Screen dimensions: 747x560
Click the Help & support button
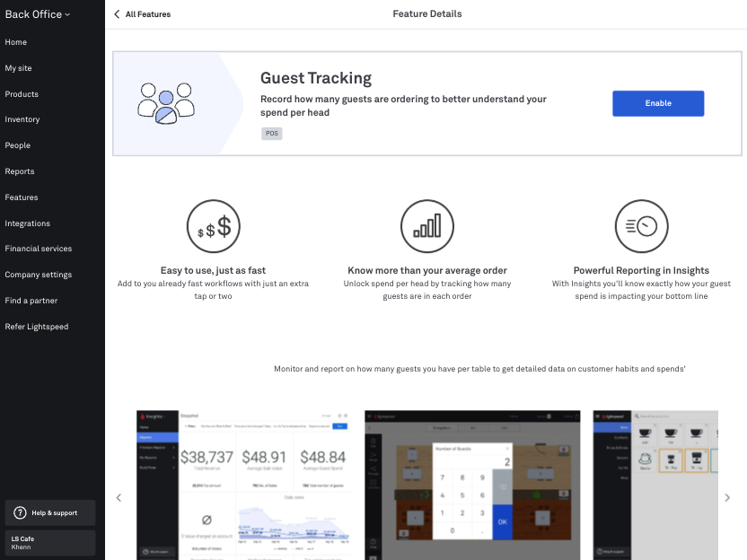[50, 512]
